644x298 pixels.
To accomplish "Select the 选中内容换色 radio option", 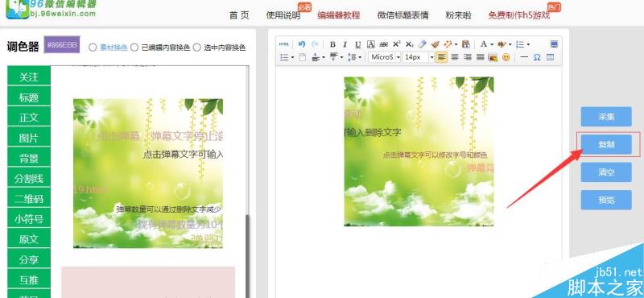I will pyautogui.click(x=196, y=48).
